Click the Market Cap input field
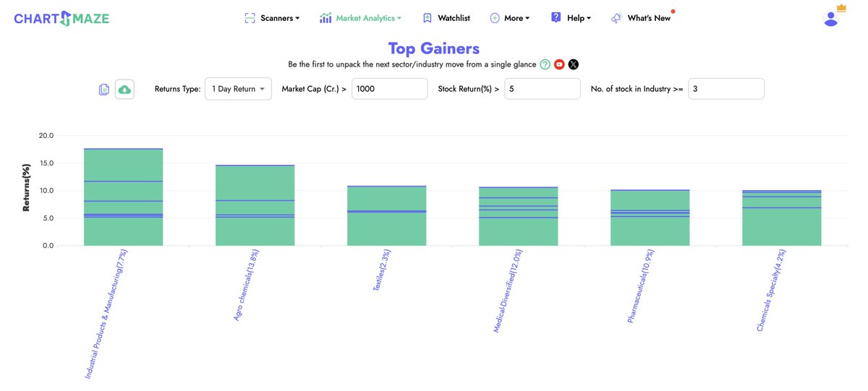868x391 pixels. tap(390, 89)
